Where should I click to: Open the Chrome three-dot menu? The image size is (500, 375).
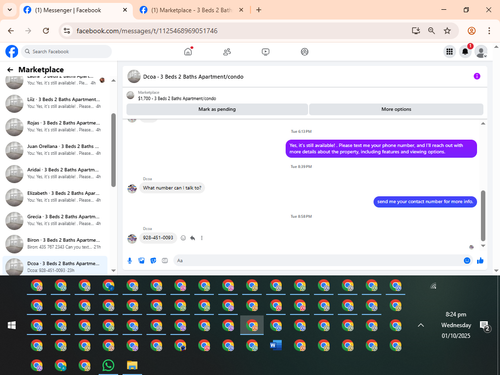489,31
